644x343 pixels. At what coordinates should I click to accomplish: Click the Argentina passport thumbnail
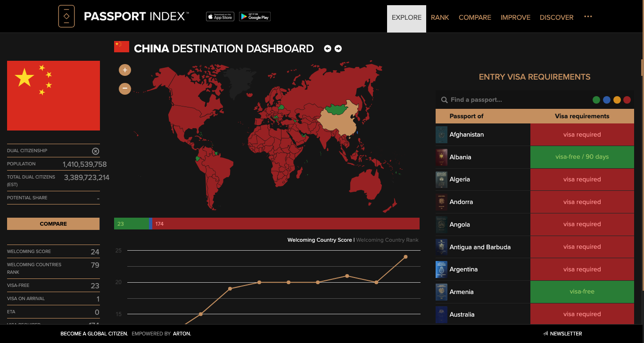coord(441,269)
